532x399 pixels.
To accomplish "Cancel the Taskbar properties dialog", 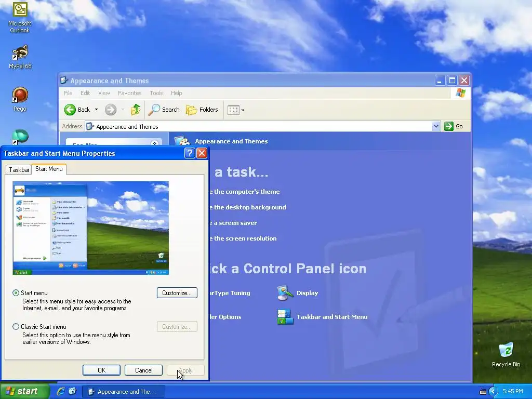I will (143, 370).
